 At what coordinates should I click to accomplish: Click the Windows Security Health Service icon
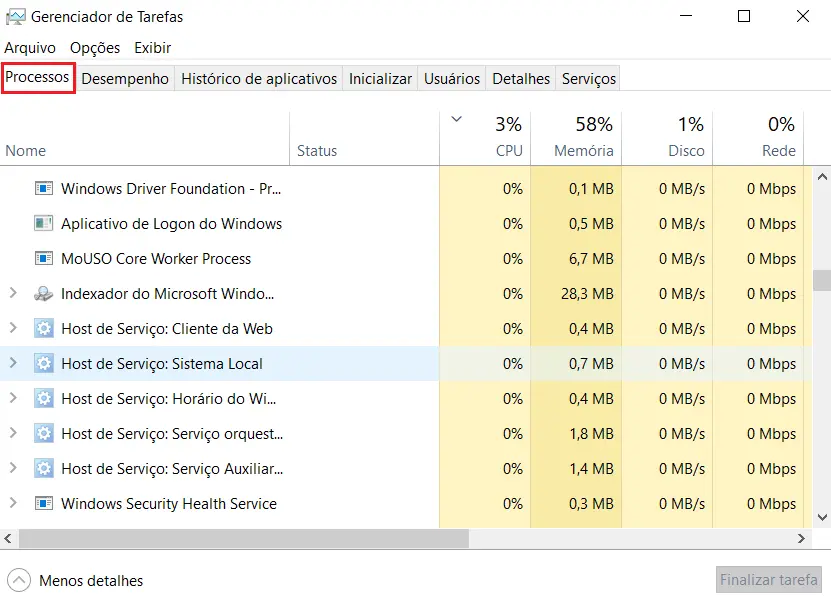(42, 503)
